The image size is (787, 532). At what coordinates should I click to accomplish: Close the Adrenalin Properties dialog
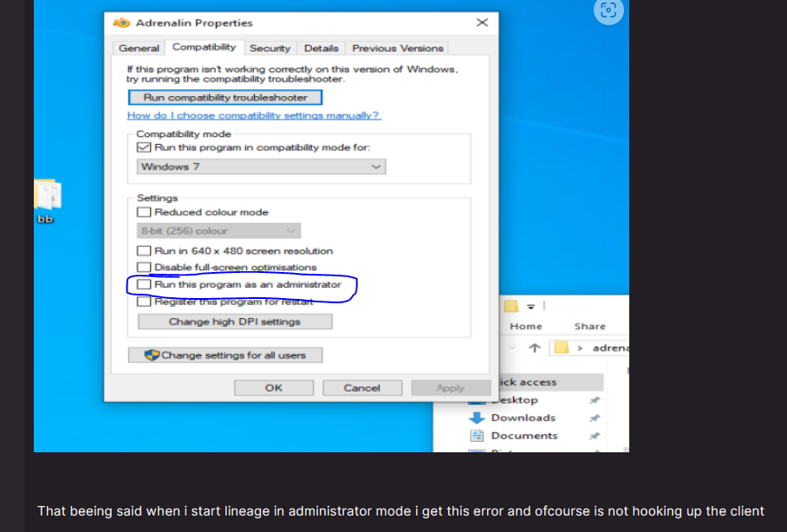pyautogui.click(x=482, y=23)
